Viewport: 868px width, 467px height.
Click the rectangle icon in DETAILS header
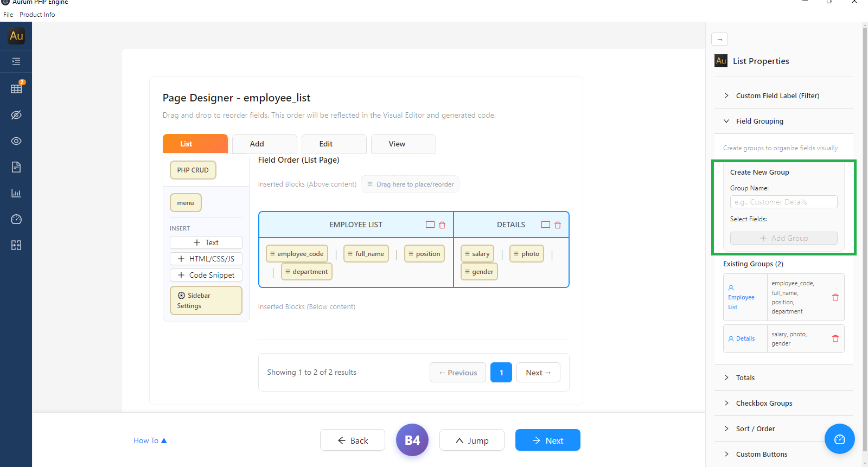[546, 225]
